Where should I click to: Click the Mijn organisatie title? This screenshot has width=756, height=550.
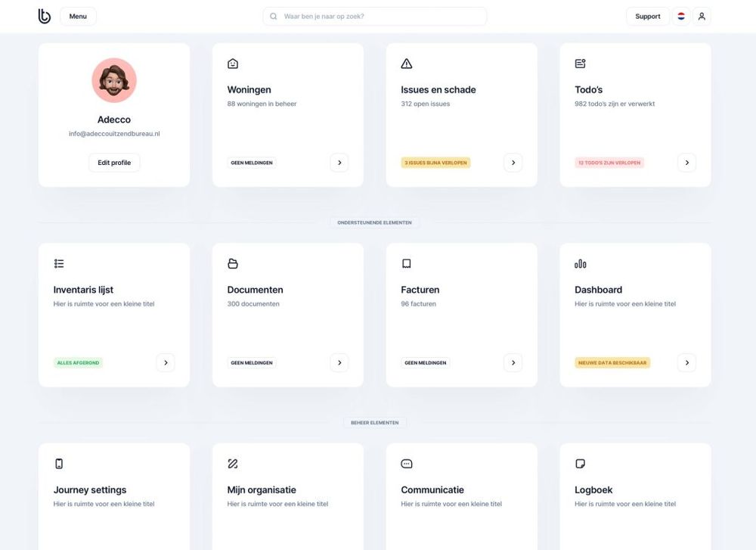click(262, 490)
